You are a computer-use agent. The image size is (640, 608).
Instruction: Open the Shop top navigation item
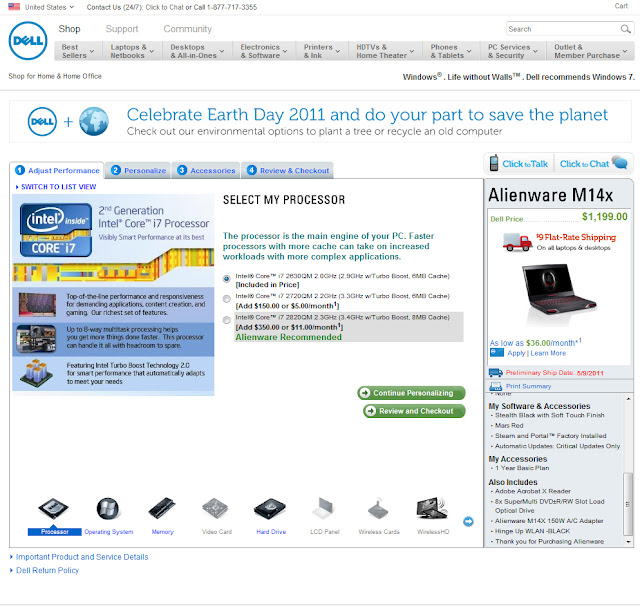coord(69,29)
